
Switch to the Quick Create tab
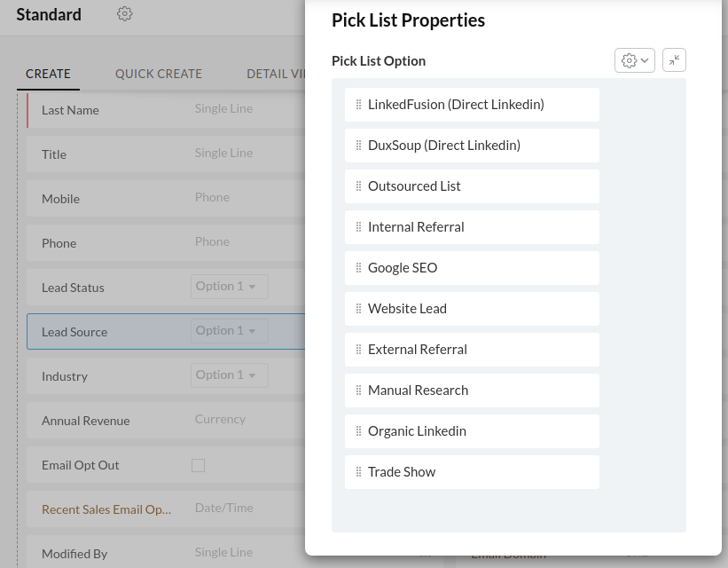tap(159, 74)
